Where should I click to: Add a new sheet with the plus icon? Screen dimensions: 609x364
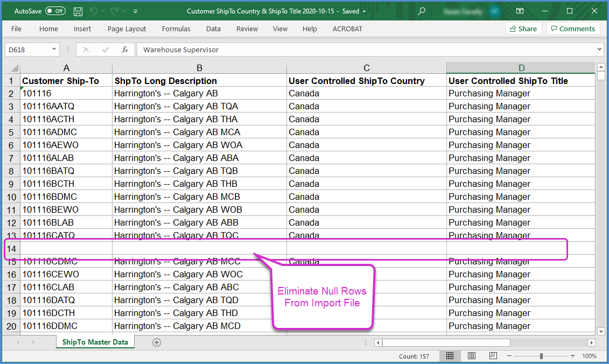click(x=157, y=342)
